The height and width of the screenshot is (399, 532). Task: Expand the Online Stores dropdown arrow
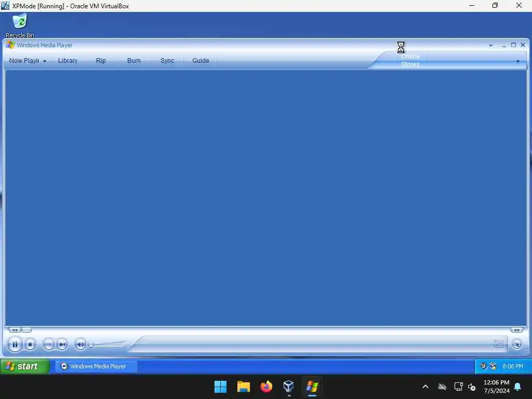(x=518, y=61)
